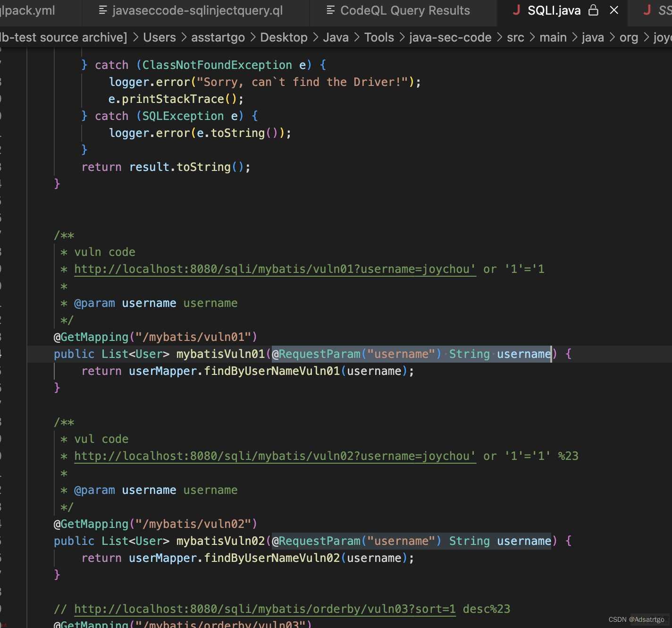Viewport: 672px width, 628px height.
Task: Click the logger.error(e.toString()) statement
Action: coord(200,133)
